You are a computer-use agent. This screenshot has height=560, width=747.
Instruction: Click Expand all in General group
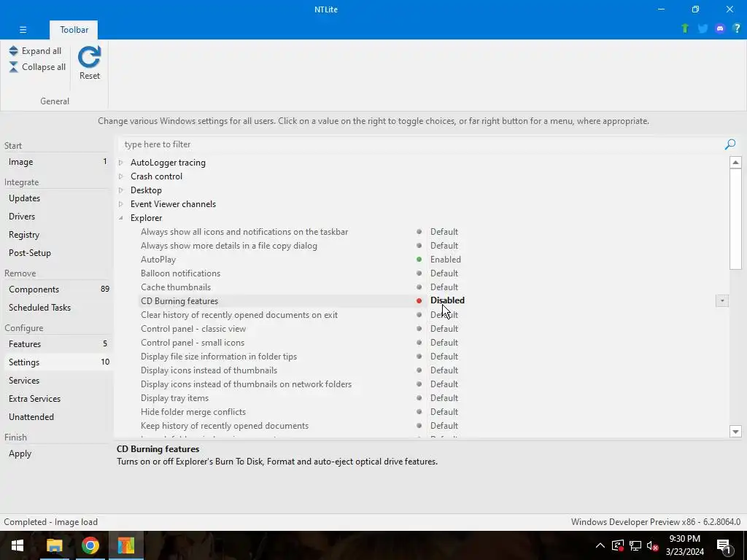pyautogui.click(x=35, y=51)
